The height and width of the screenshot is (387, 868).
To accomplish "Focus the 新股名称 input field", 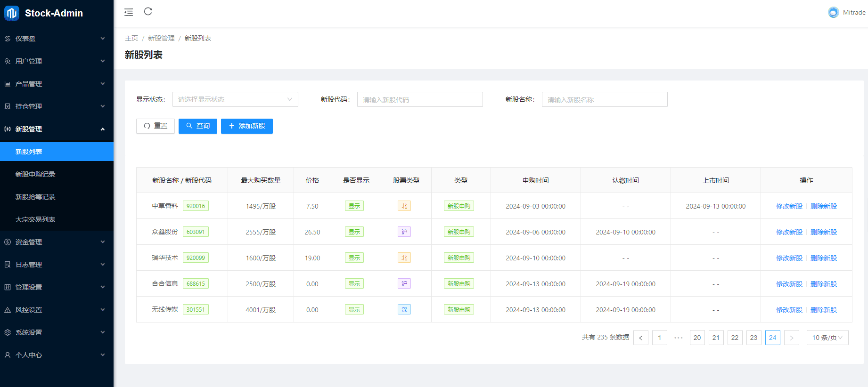I will pyautogui.click(x=605, y=99).
